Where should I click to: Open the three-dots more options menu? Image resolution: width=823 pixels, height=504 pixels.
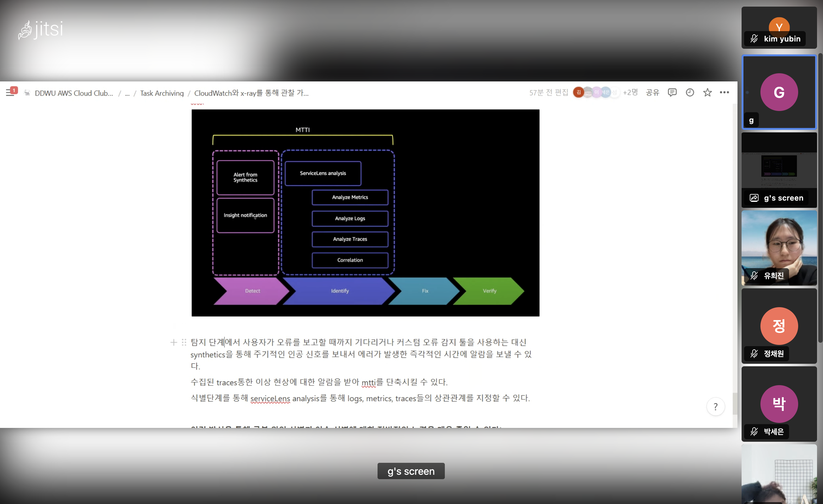pos(724,92)
